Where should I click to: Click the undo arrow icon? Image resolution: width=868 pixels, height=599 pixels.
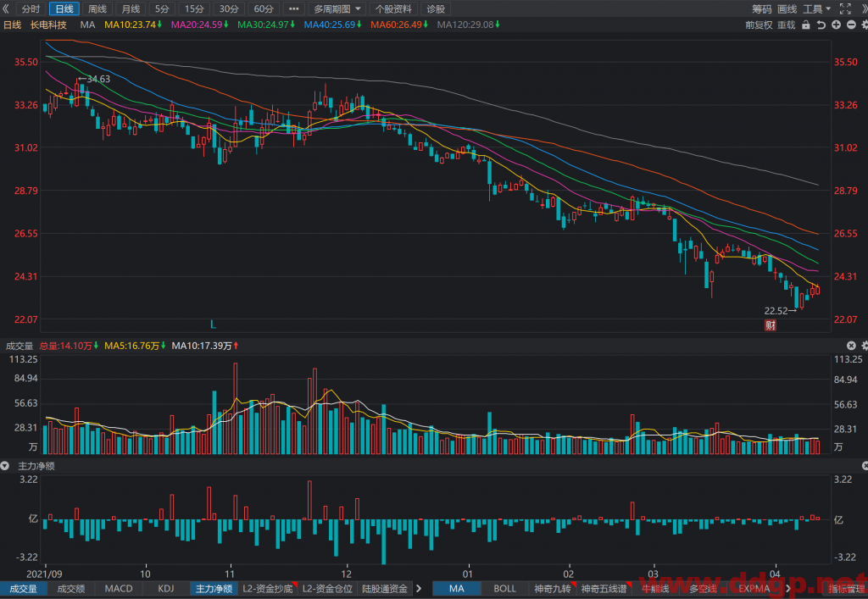821,25
